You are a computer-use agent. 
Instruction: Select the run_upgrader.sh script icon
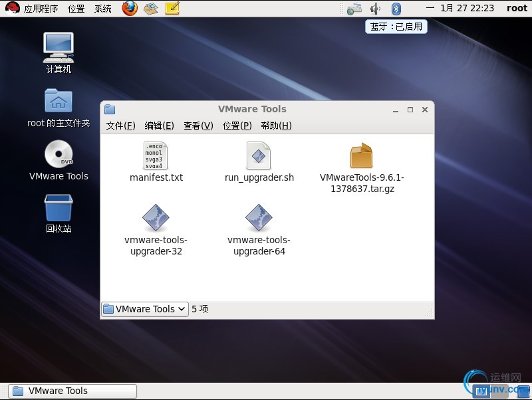(x=259, y=155)
